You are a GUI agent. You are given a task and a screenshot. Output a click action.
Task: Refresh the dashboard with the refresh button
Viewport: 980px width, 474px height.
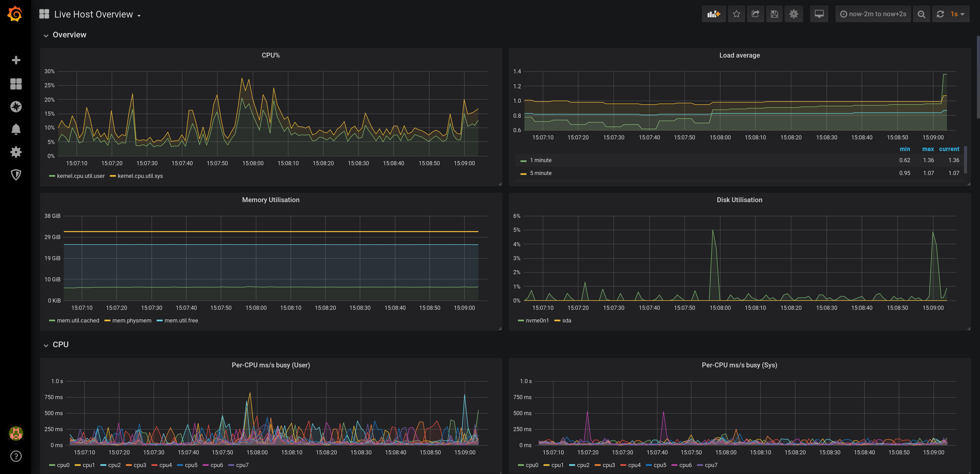[x=940, y=14]
